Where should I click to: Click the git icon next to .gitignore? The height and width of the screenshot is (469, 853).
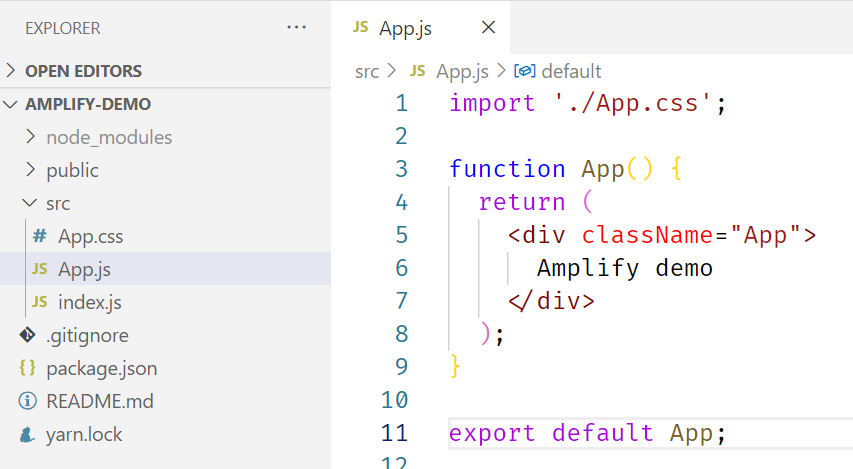(27, 335)
